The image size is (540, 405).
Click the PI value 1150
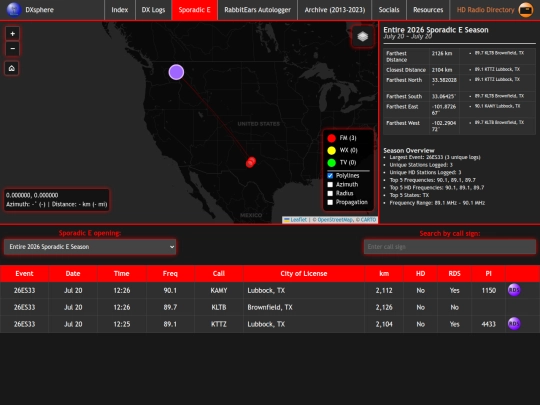click(488, 290)
